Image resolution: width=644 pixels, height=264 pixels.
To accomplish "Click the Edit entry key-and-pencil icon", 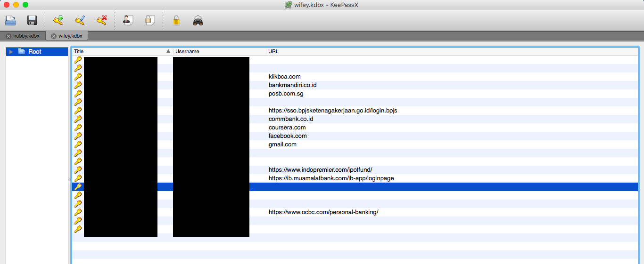I will [80, 20].
